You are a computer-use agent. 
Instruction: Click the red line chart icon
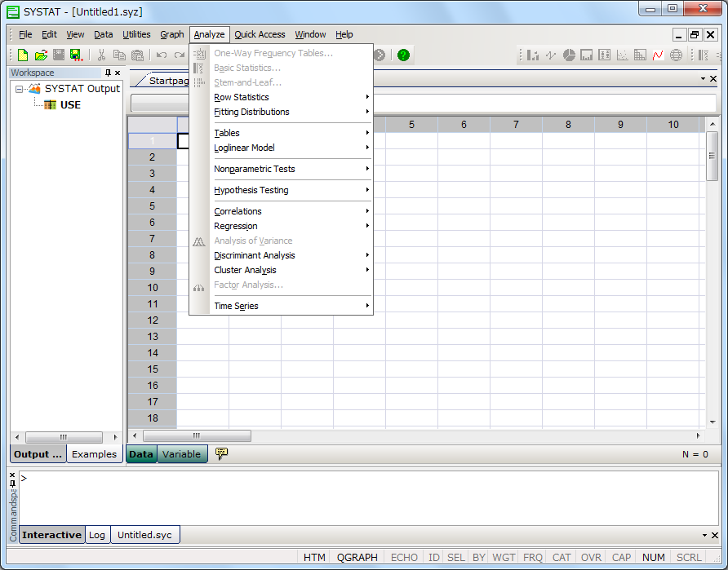pos(658,55)
